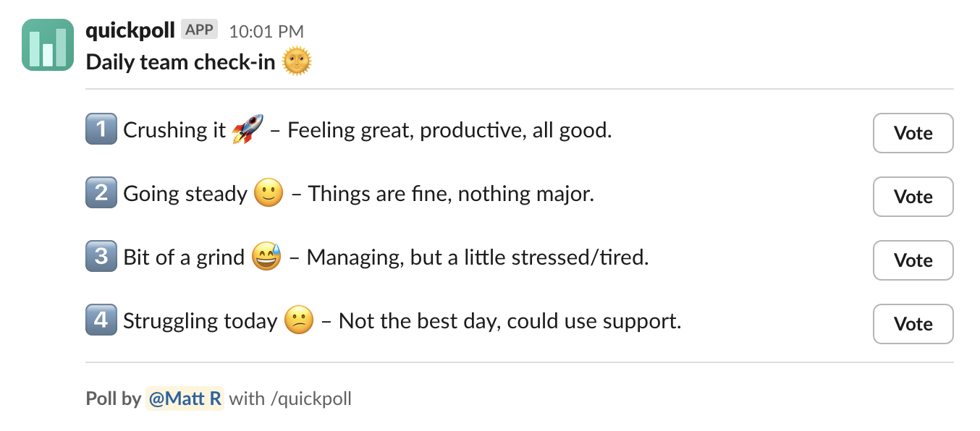980x431 pixels.
Task: Click the quickpoll sender name
Action: coord(130,30)
